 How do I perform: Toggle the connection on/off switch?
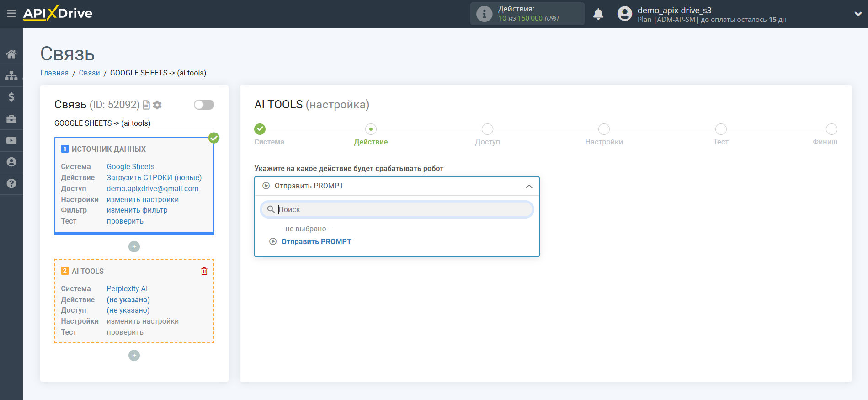coord(204,105)
